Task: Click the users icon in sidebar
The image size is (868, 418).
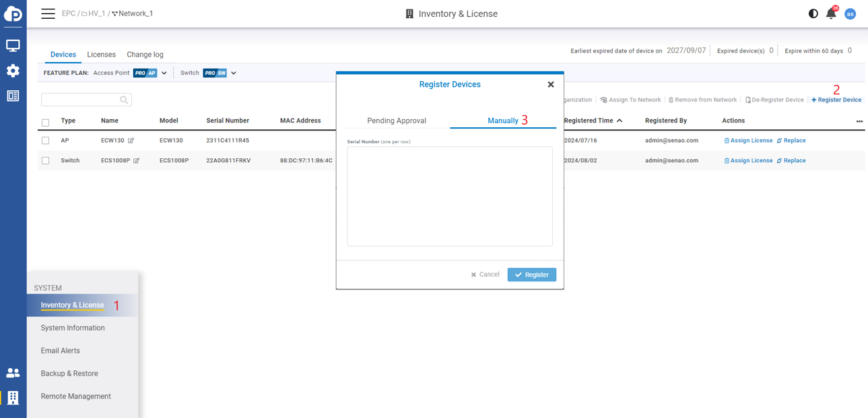Action: tap(13, 373)
